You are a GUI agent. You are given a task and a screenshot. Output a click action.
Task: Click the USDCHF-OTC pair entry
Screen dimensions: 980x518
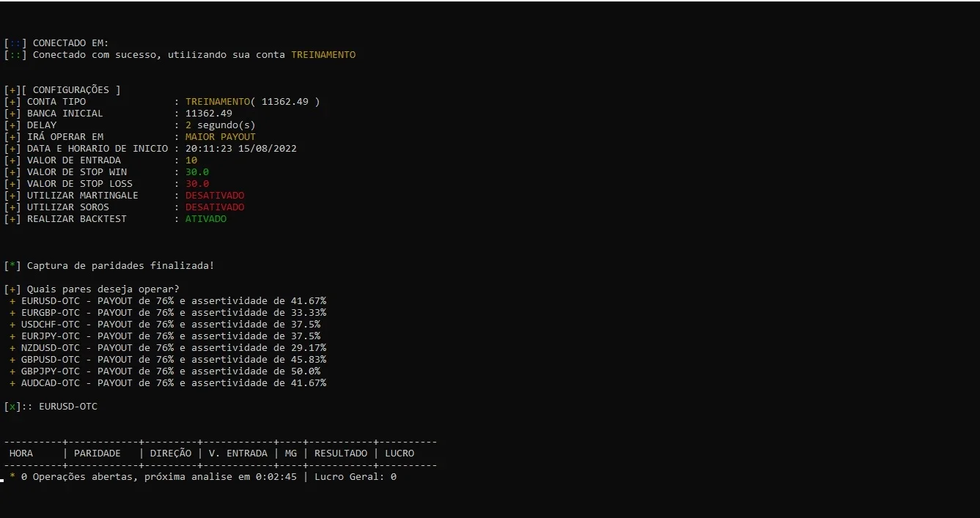coord(165,325)
